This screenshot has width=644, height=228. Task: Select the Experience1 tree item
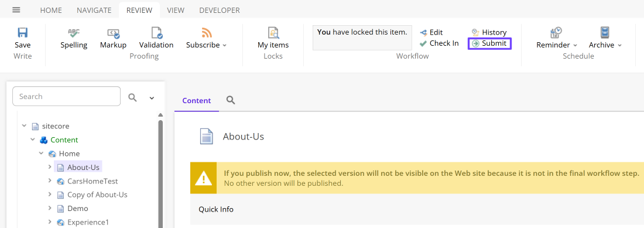tap(83, 222)
